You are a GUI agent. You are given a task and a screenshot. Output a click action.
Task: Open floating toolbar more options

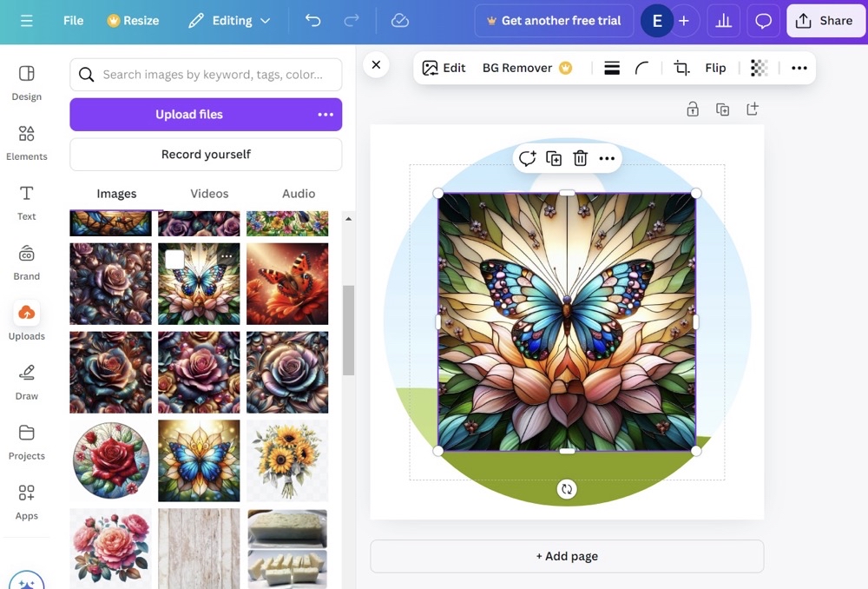607,158
